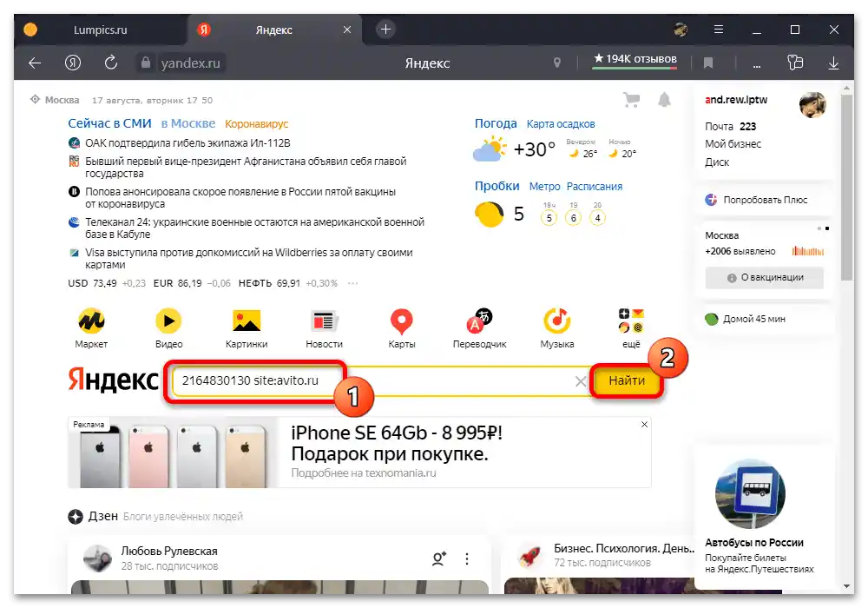Screen dimensions: 868x608
Task: Open the shopping cart icon
Action: point(632,100)
